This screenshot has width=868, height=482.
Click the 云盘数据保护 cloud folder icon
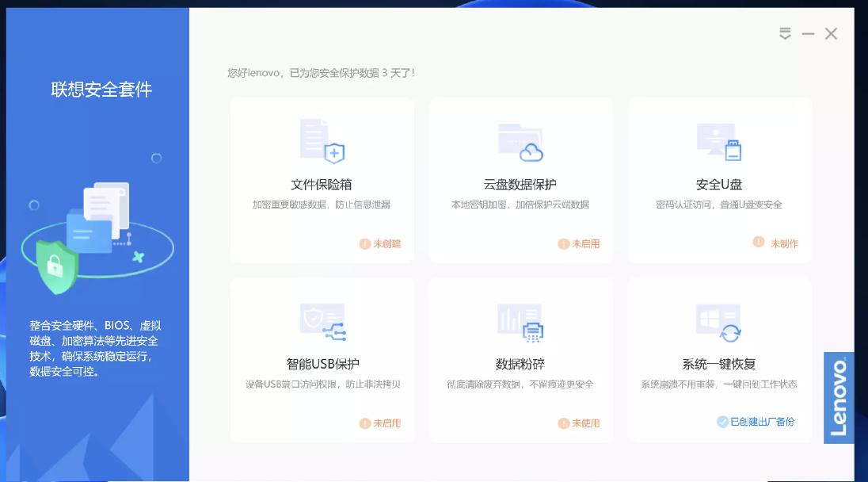[520, 143]
